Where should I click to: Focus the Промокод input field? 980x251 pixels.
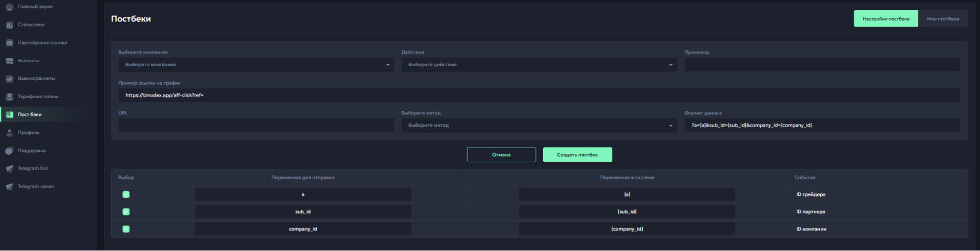pyautogui.click(x=822, y=65)
